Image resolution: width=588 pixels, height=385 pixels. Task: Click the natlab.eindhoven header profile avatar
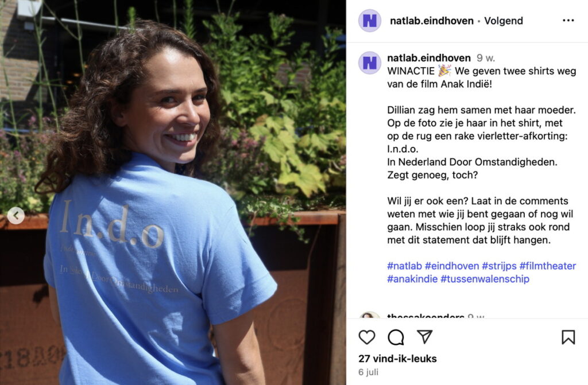(370, 21)
